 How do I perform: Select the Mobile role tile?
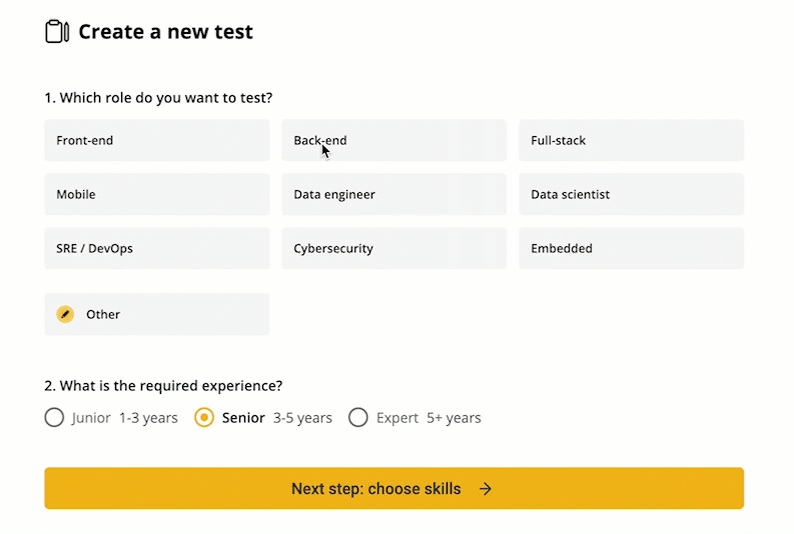click(x=157, y=195)
